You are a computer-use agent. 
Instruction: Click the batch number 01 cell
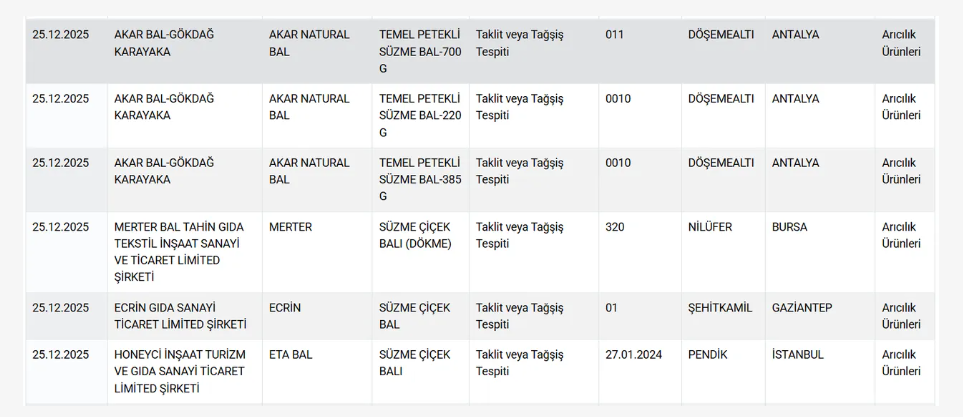pos(612,308)
